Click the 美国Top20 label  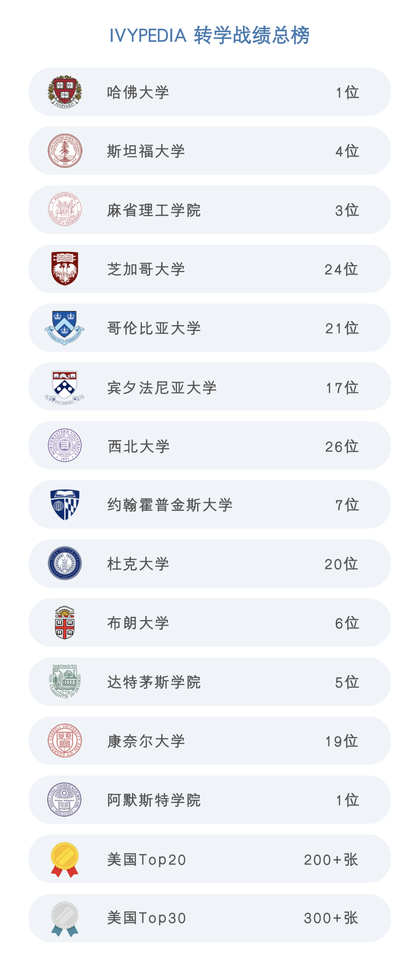(x=147, y=859)
